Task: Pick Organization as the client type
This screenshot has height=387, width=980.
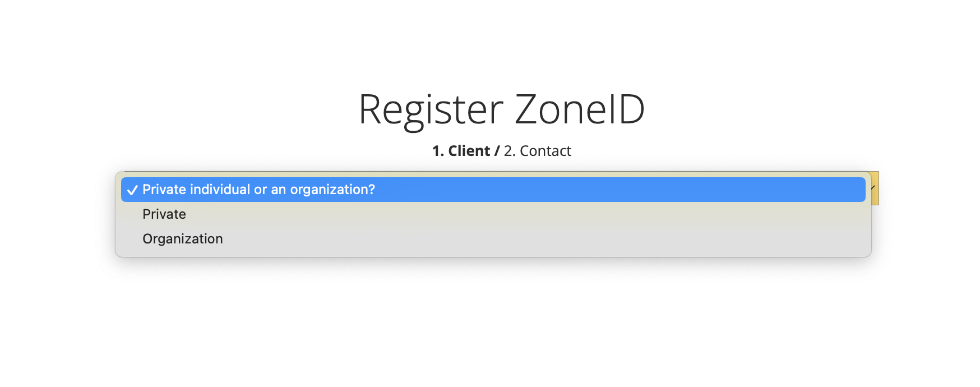Action: [x=493, y=239]
